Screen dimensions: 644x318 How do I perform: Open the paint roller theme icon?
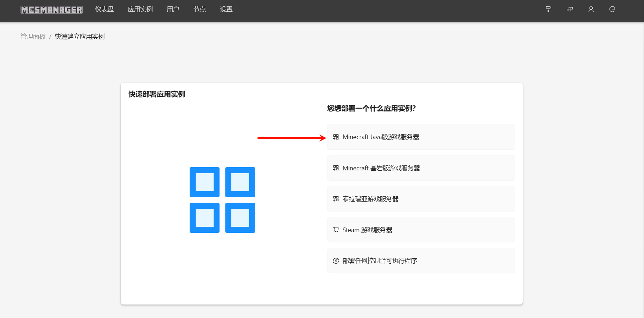click(548, 9)
